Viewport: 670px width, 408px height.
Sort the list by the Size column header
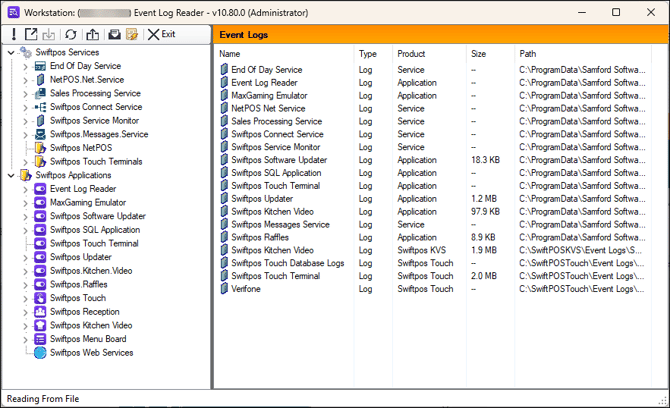(x=490, y=54)
